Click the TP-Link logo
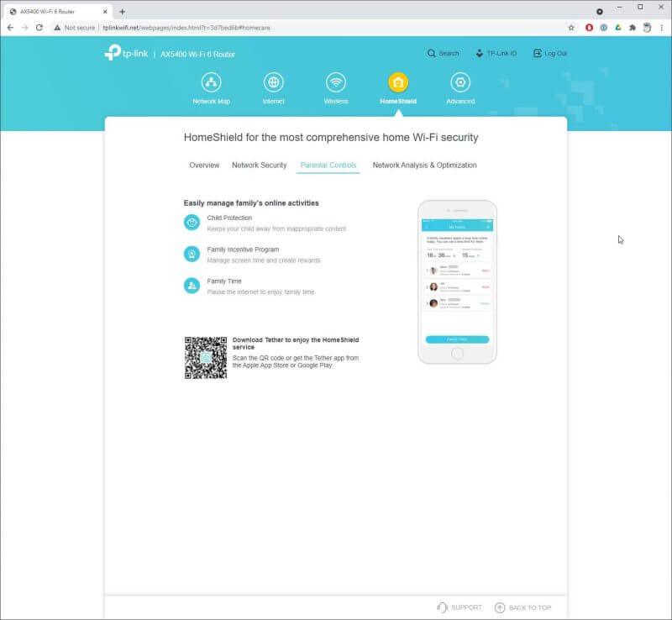The image size is (672, 620). click(127, 53)
